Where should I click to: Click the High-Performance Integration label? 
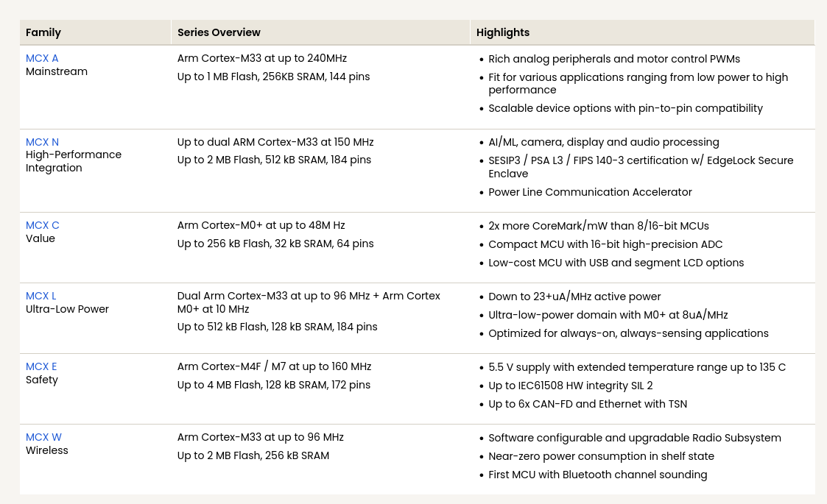(x=74, y=161)
